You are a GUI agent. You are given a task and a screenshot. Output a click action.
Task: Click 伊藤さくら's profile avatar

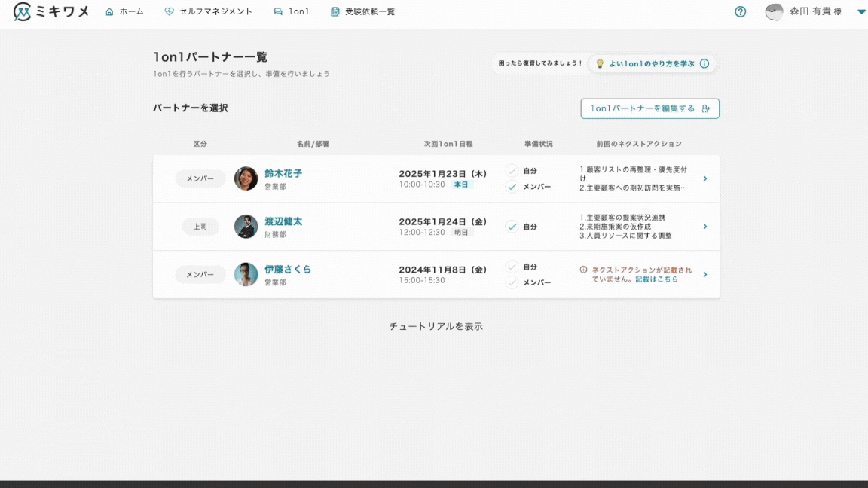(x=246, y=274)
